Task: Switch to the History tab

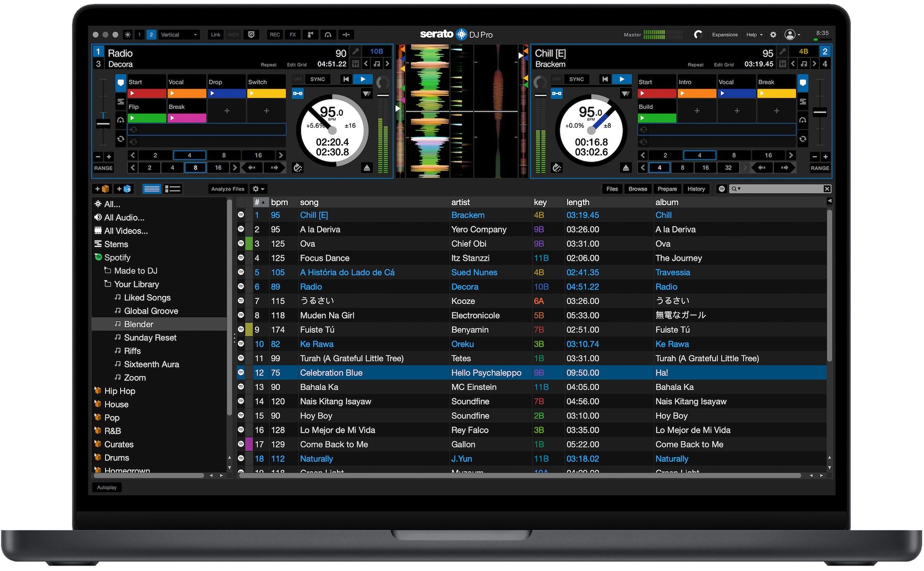Action: pyautogui.click(x=696, y=189)
